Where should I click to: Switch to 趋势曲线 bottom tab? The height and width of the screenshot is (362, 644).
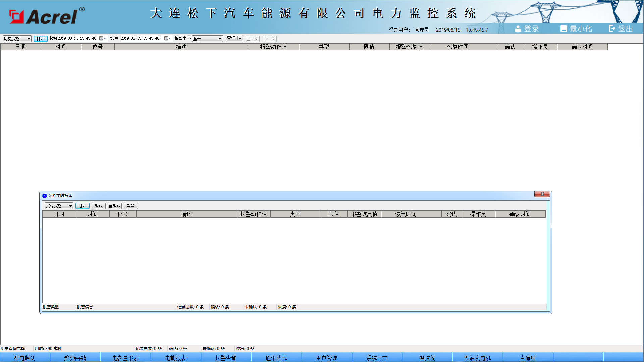(x=75, y=358)
